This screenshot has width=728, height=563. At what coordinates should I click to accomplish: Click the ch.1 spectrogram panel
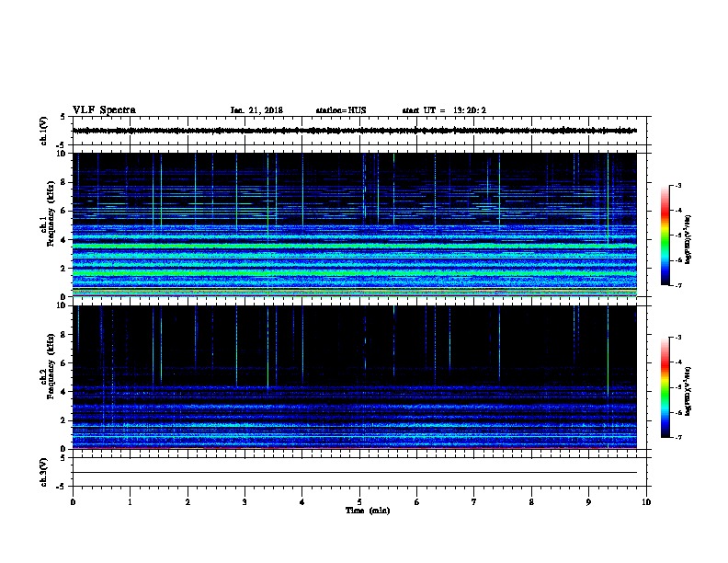(355, 224)
